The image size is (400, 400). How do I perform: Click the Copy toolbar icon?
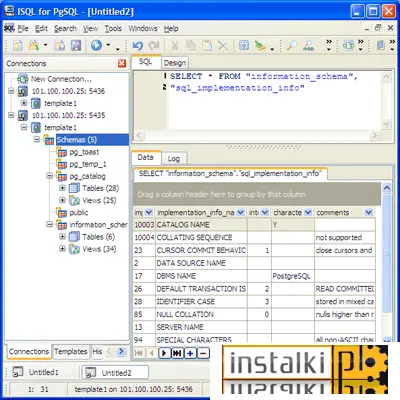coord(191,45)
